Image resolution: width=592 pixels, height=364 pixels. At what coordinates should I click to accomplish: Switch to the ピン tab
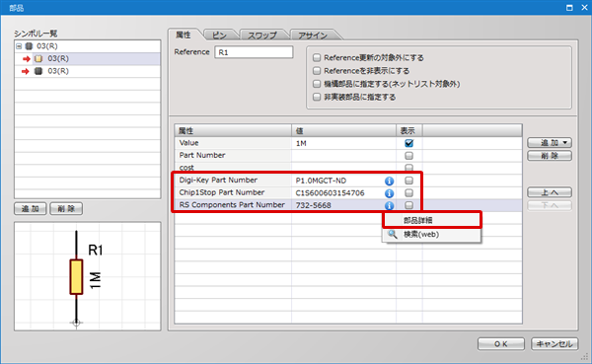click(x=219, y=36)
